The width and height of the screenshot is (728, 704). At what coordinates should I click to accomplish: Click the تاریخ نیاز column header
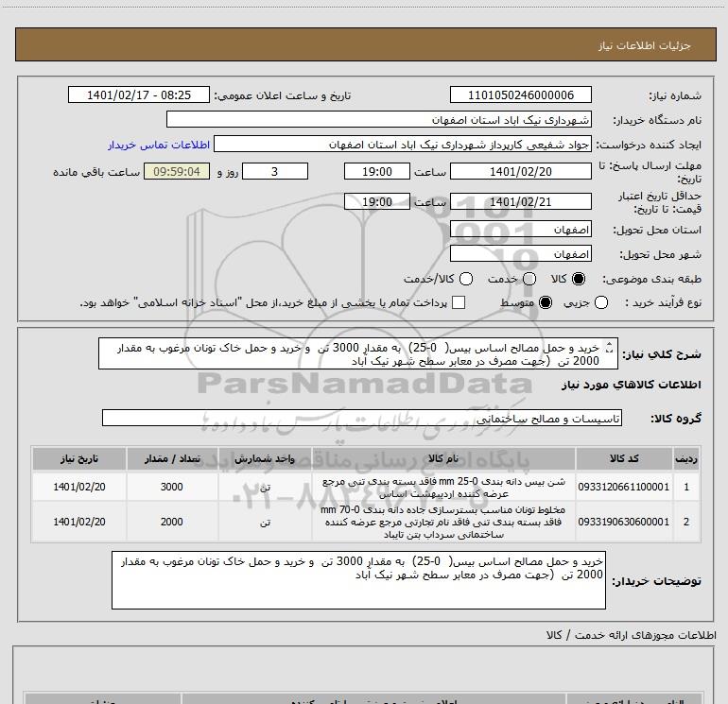(79, 459)
